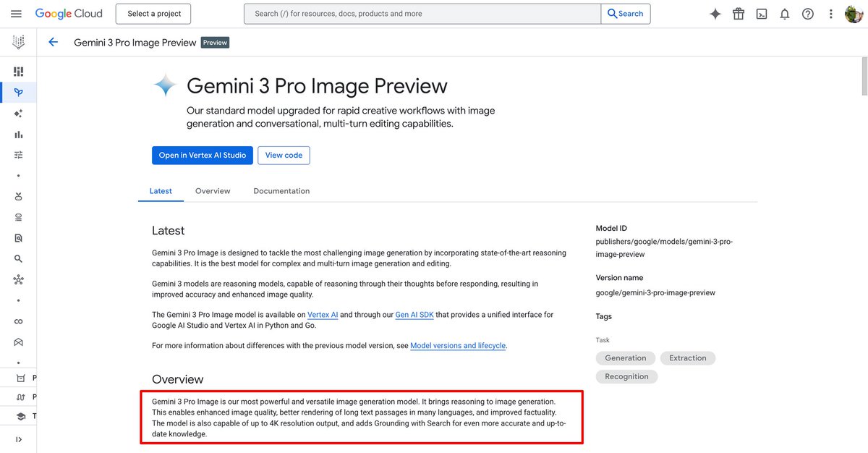Open the Dashboard grid icon in sidebar
This screenshot has width=868, height=453.
point(18,71)
